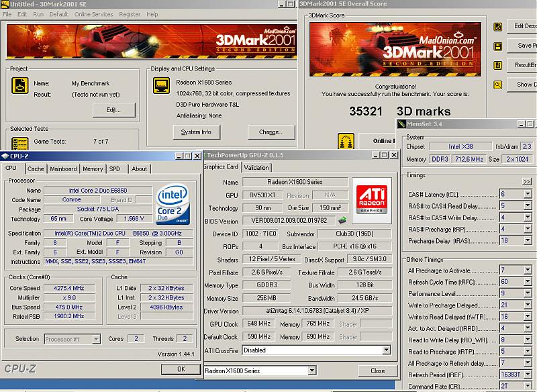Click the Save Project disk icon
Viewport: 537px width, 392px height.
pyautogui.click(x=497, y=46)
